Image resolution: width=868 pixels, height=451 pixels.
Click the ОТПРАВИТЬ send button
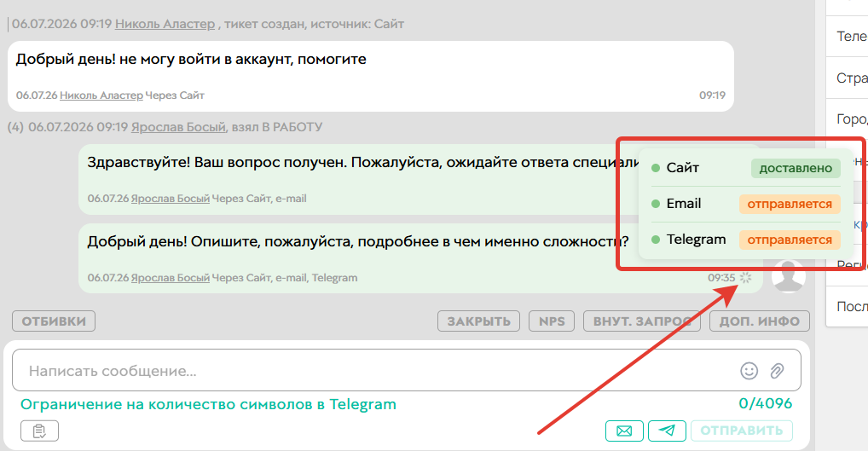(742, 431)
